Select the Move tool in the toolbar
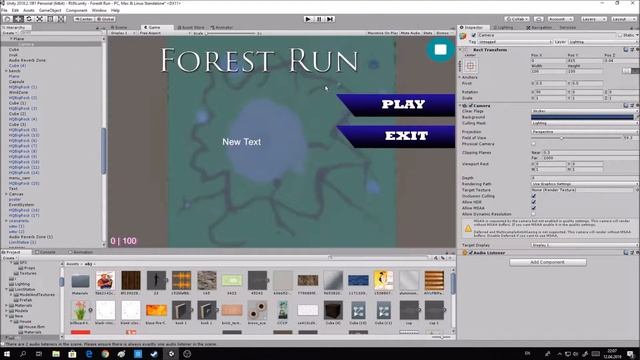Viewport: 640px width, 360px height. point(18,19)
